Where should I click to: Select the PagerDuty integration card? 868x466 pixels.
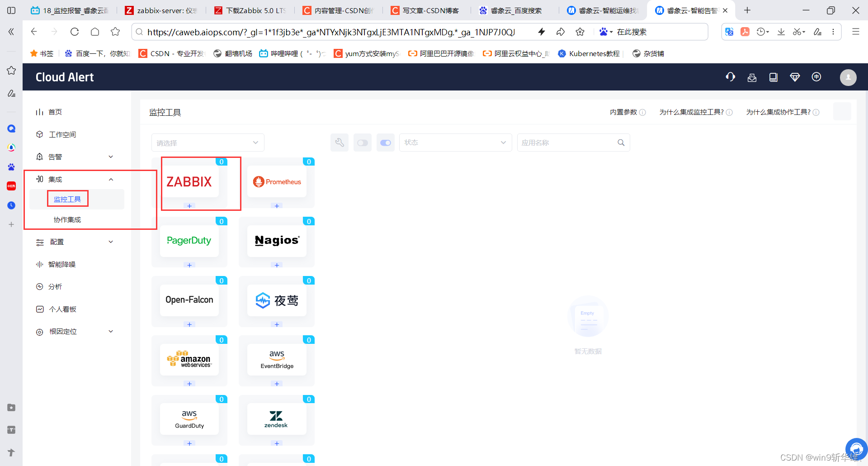(189, 241)
